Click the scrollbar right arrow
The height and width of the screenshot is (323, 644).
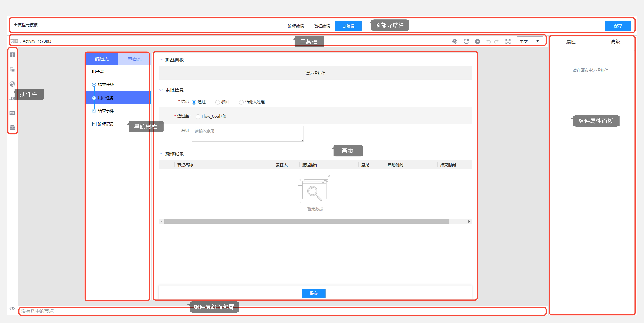pos(469,221)
